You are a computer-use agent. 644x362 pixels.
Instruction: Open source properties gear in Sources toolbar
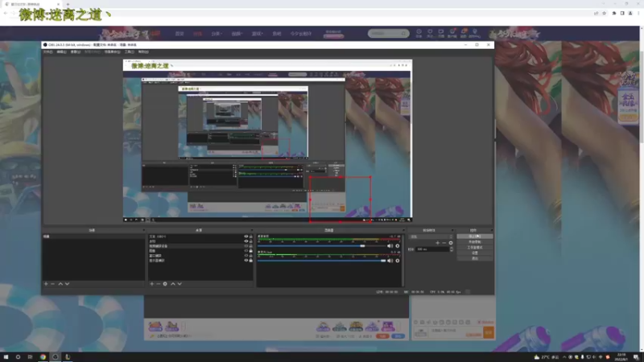coord(165,284)
